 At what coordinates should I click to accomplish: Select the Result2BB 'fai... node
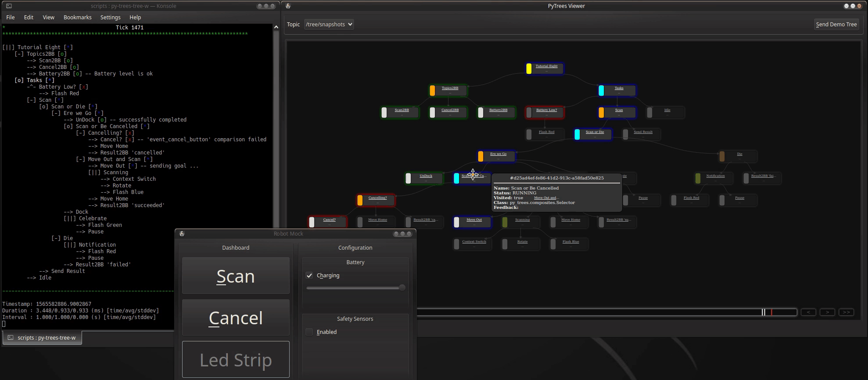pos(762,178)
